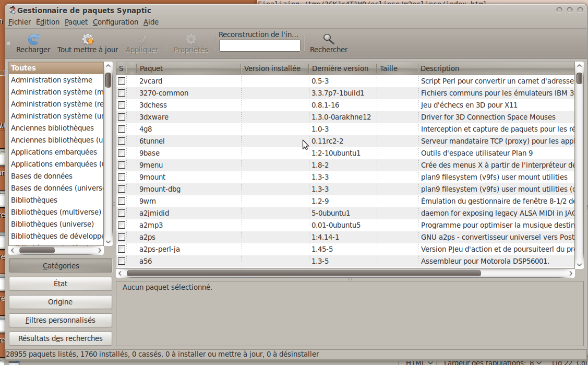Select the 9mount-dbg package row
588x365 pixels.
[345, 189]
